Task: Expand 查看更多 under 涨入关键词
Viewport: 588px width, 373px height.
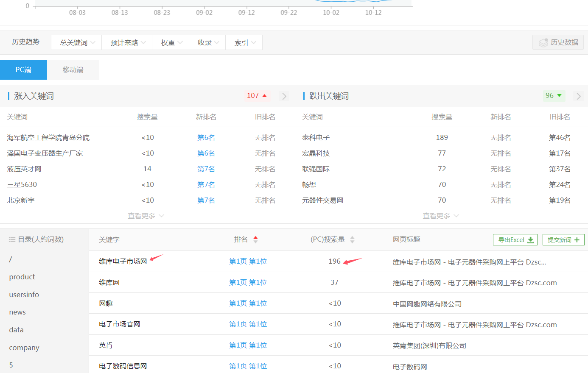Action: pos(146,216)
